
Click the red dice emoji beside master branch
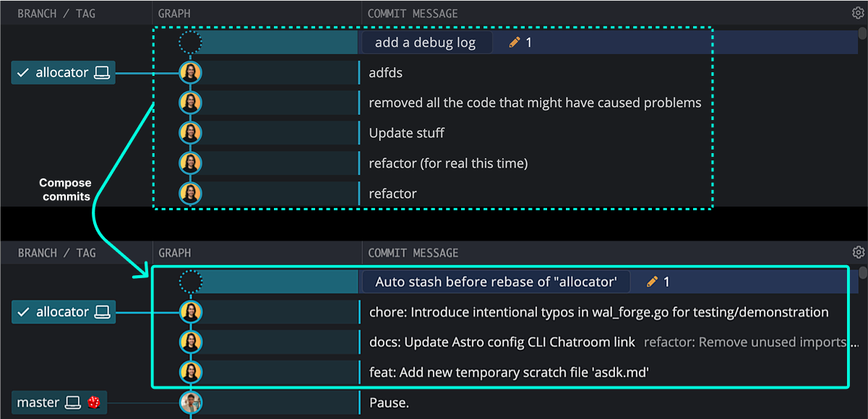[92, 402]
